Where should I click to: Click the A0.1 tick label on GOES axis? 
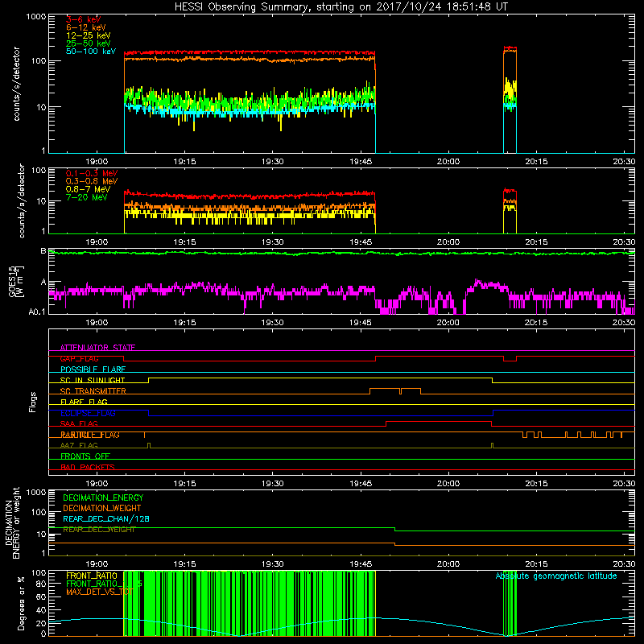pos(37,312)
